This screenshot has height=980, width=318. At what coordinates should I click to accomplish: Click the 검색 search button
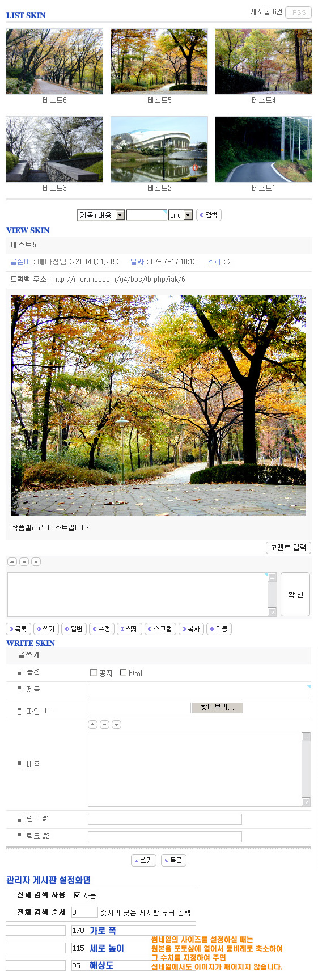point(209,215)
